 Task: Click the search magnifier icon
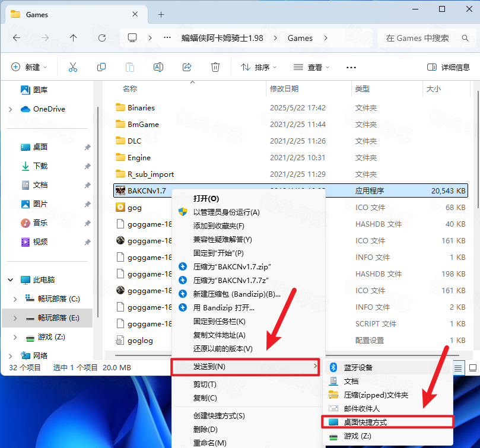pyautogui.click(x=465, y=38)
